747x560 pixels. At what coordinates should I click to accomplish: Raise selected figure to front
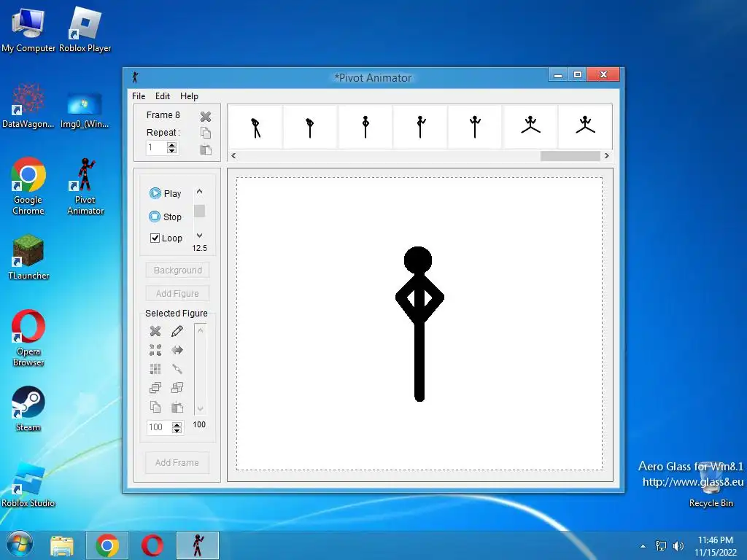[x=155, y=388]
